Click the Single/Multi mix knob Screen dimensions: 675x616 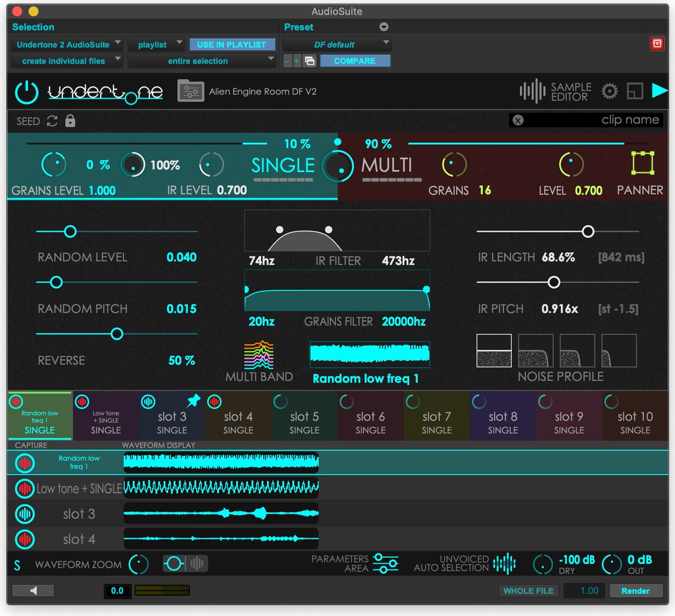pos(338,166)
